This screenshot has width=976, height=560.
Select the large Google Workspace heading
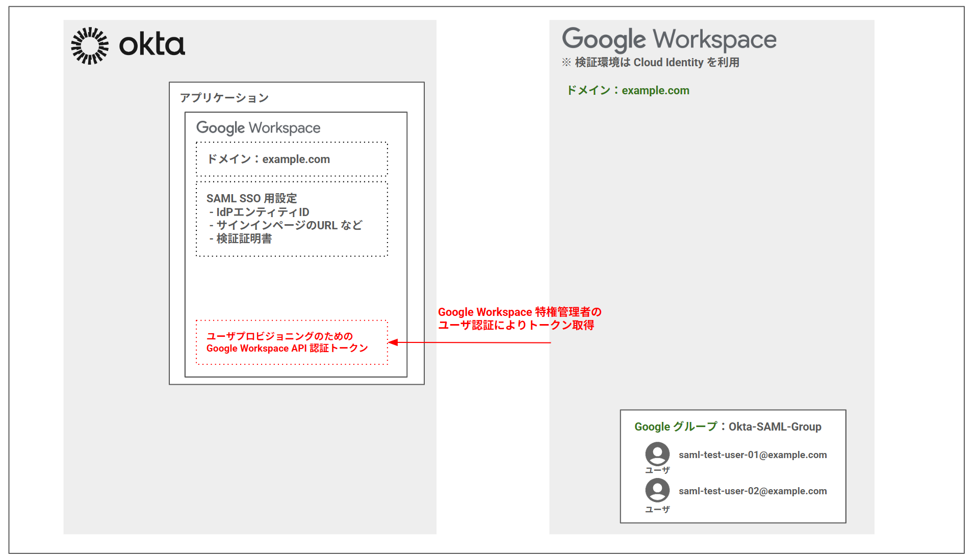click(669, 40)
